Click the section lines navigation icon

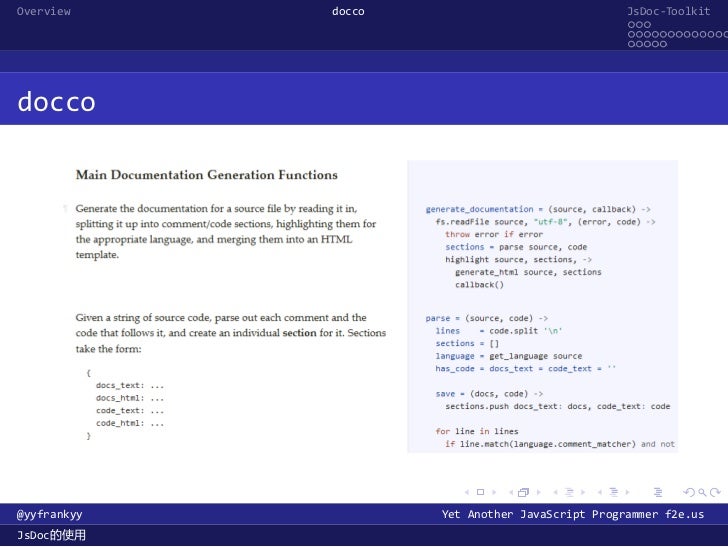[614, 492]
